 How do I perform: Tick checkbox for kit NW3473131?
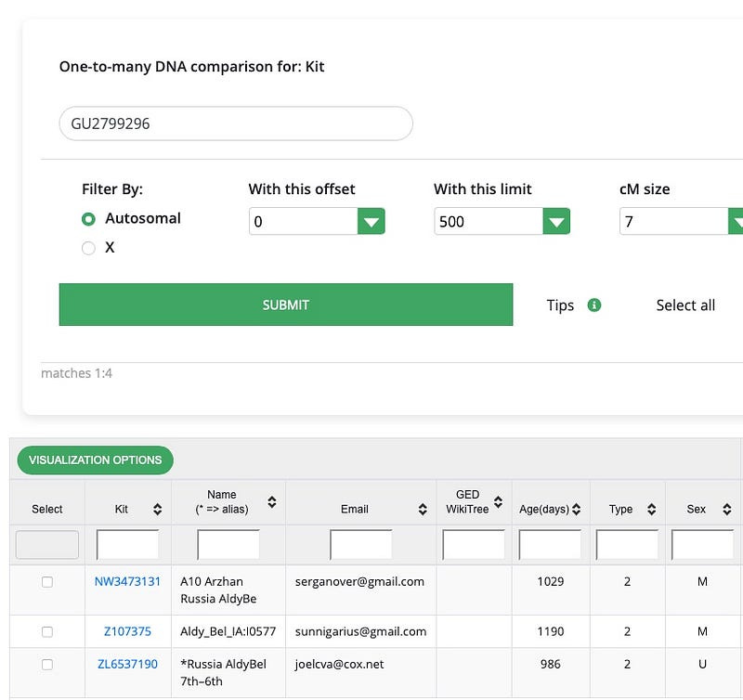coord(47,582)
